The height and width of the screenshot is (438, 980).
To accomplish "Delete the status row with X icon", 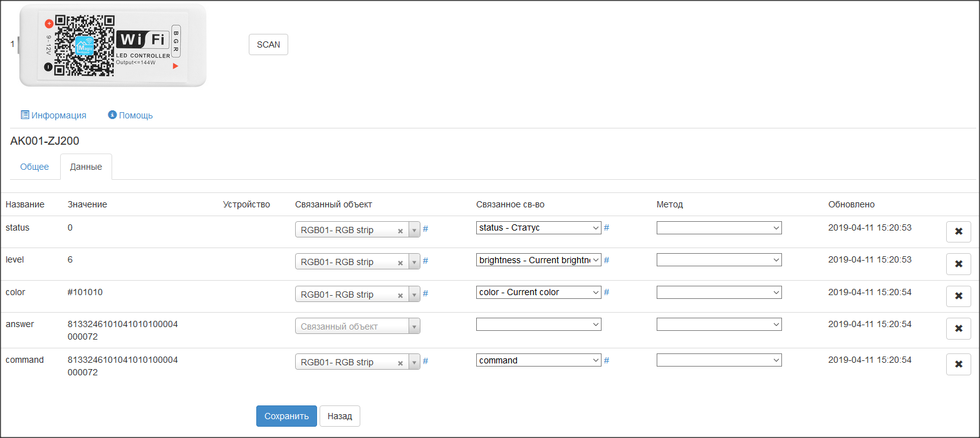I will pyautogui.click(x=958, y=232).
